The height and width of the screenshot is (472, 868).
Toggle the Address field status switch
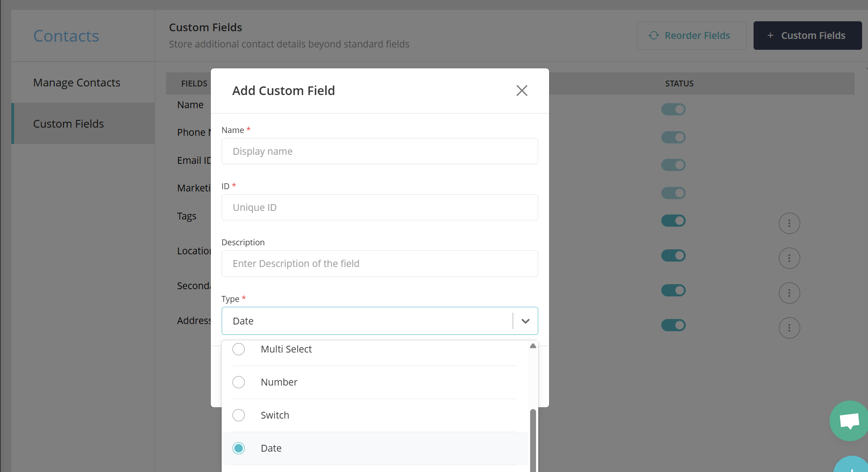[x=673, y=325]
